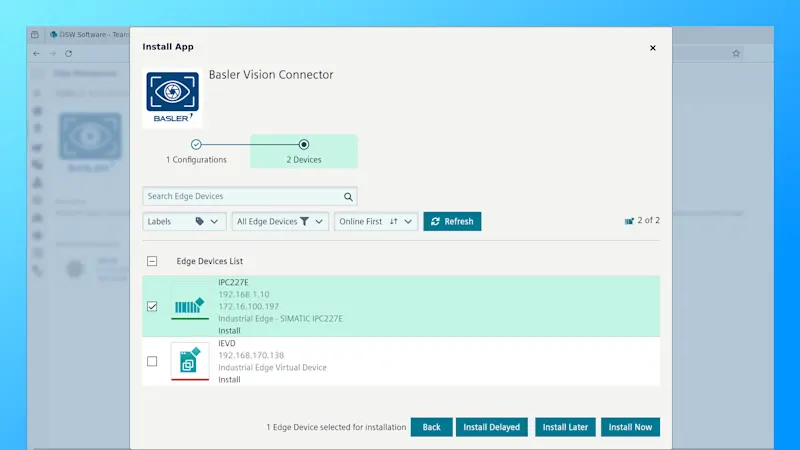Open the All Edge Devices filter dropdown

[280, 221]
